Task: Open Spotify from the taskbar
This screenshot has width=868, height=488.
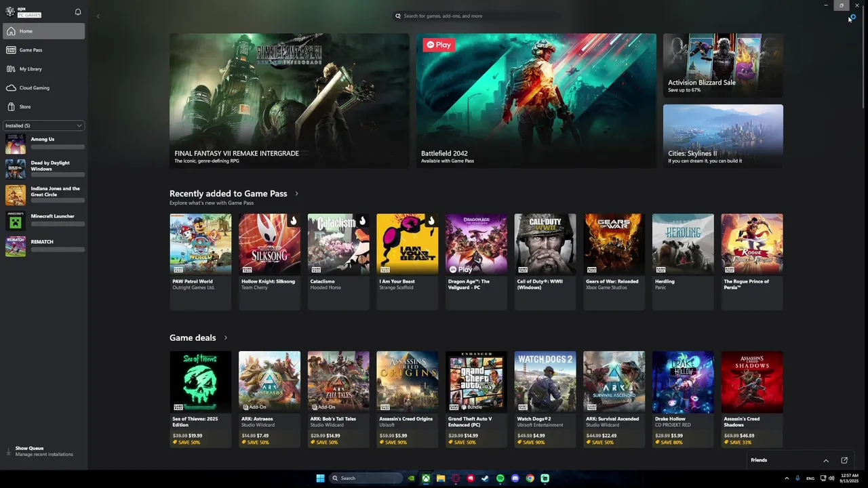Action: click(x=500, y=478)
